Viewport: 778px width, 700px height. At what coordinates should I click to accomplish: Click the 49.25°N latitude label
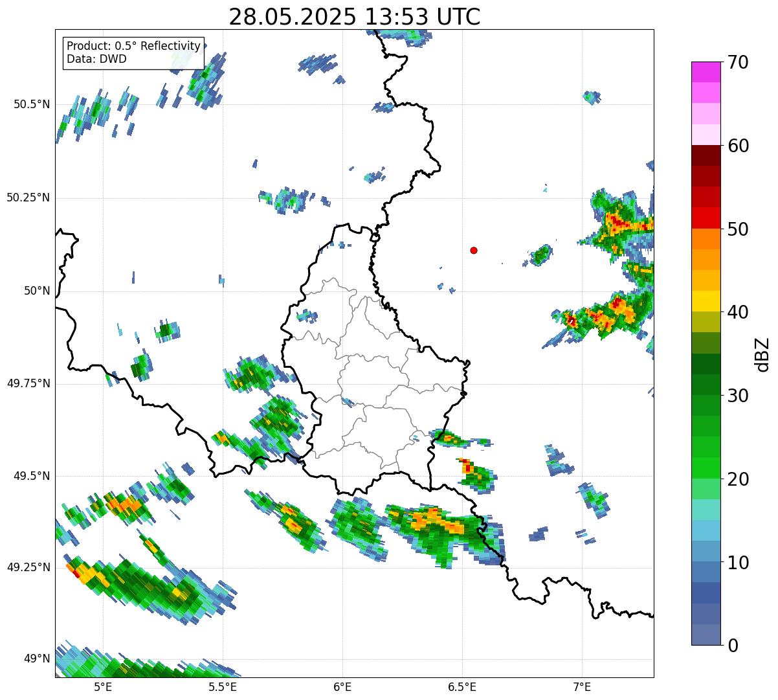pyautogui.click(x=28, y=568)
